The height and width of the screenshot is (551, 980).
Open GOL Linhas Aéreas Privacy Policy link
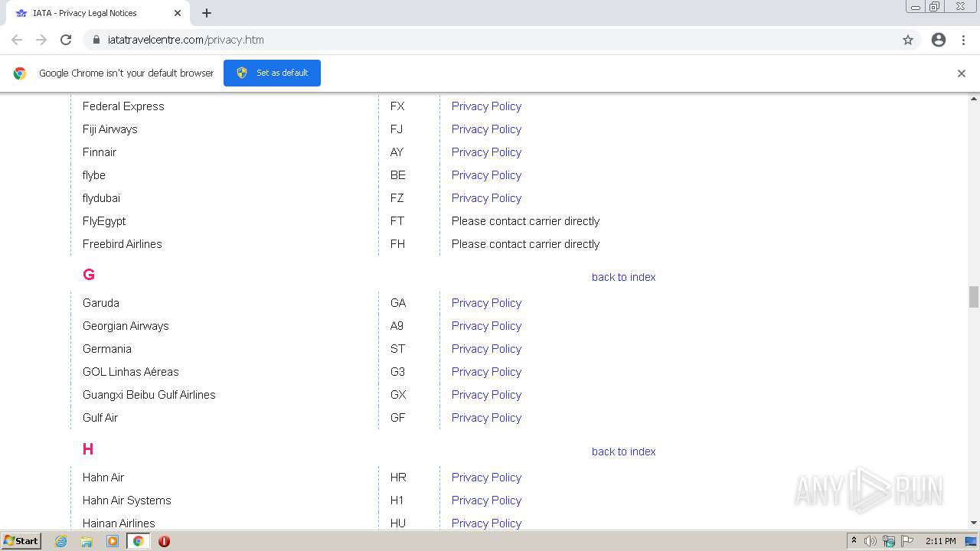point(486,372)
